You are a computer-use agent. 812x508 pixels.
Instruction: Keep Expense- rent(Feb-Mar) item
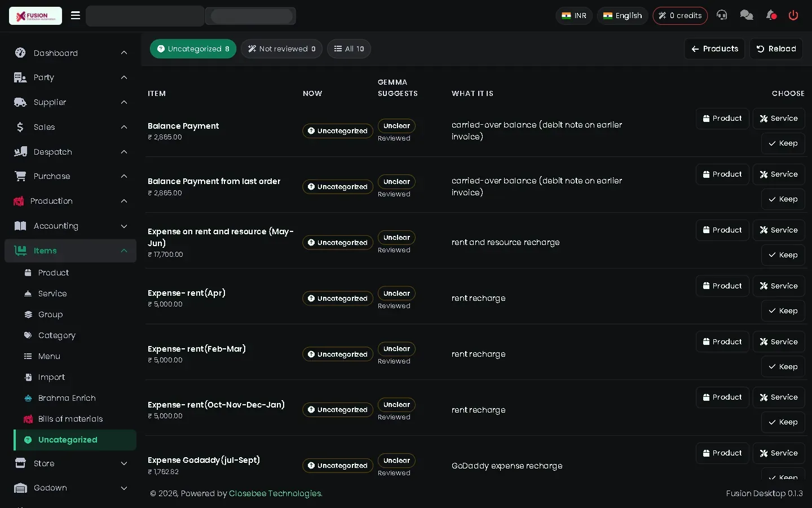click(x=783, y=367)
